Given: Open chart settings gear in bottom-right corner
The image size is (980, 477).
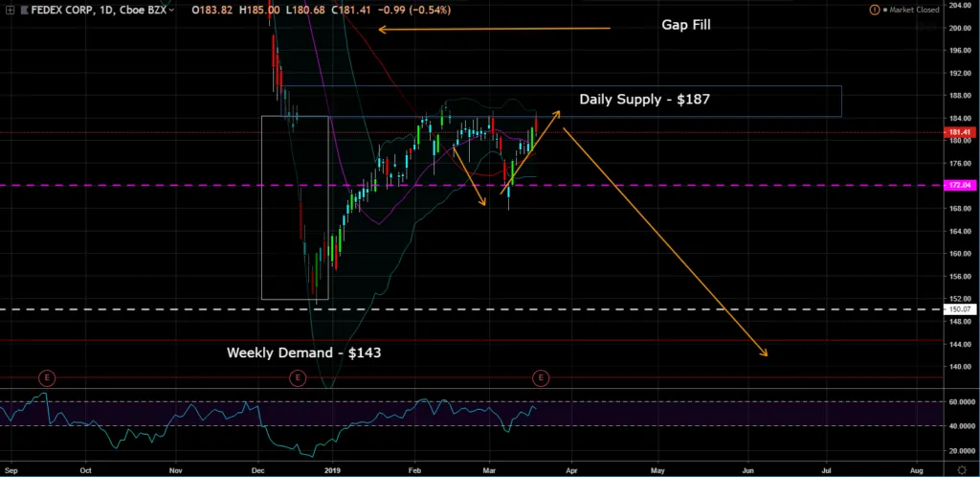Looking at the screenshot, I should coord(959,470).
